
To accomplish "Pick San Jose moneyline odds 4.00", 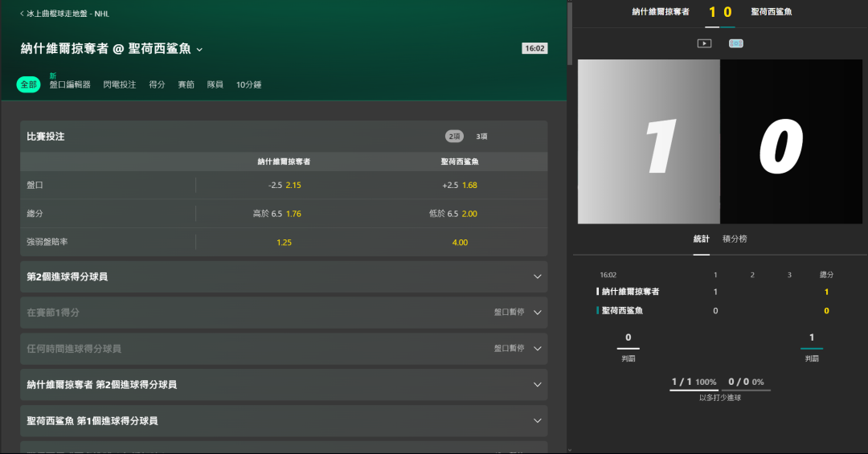I will [x=460, y=242].
